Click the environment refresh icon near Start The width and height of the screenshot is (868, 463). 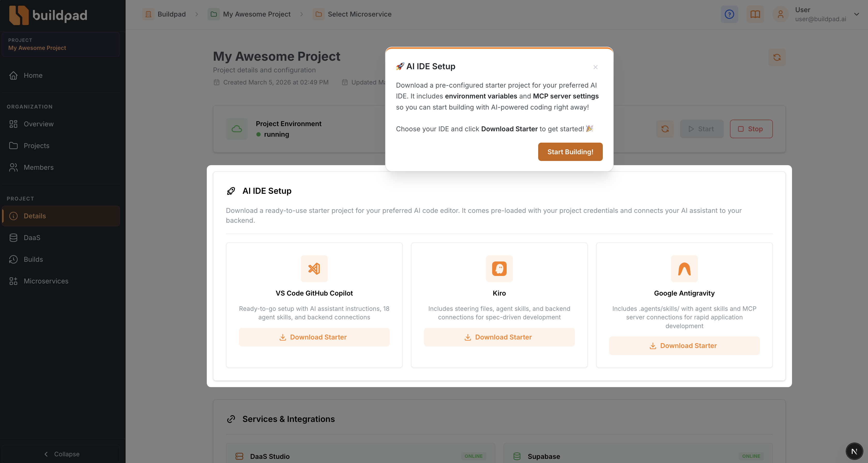pyautogui.click(x=665, y=129)
